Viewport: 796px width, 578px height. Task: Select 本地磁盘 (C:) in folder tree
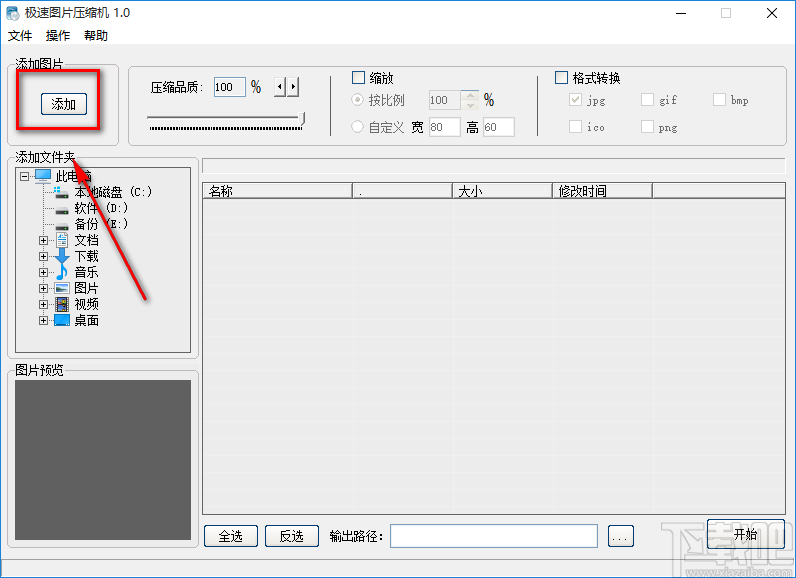(x=113, y=192)
